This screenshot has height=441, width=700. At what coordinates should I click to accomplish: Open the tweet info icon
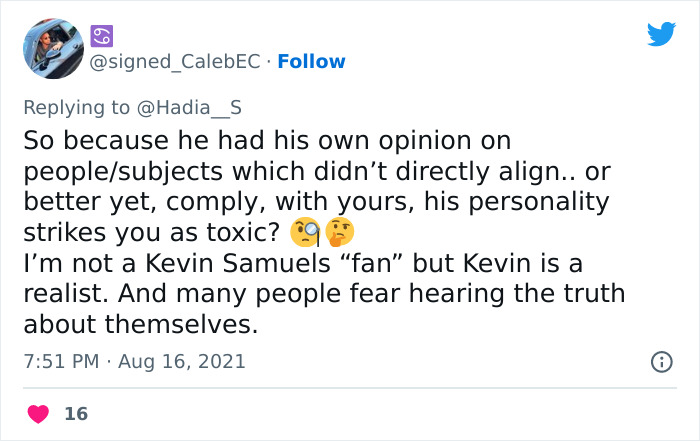click(x=661, y=362)
